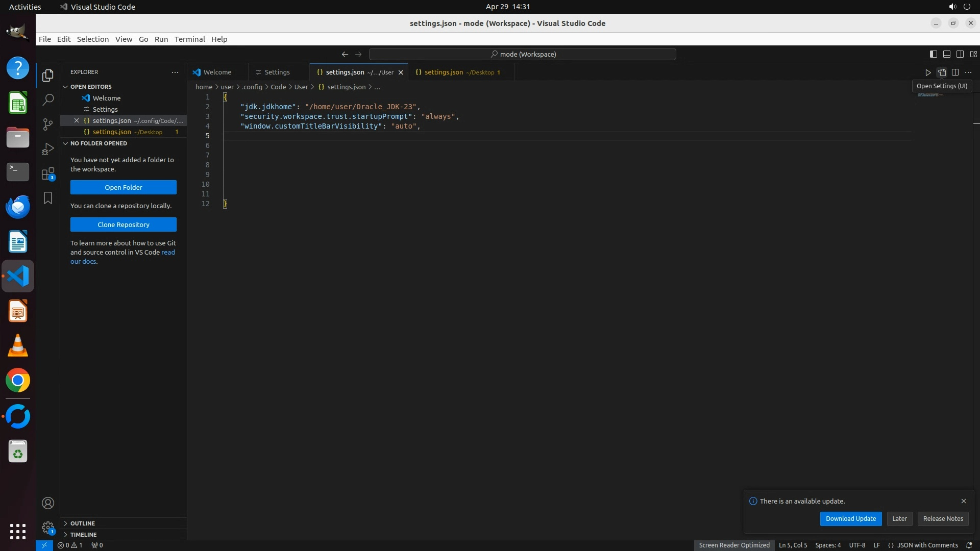Open the Search view in activity bar
980x551 pixels.
click(48, 99)
